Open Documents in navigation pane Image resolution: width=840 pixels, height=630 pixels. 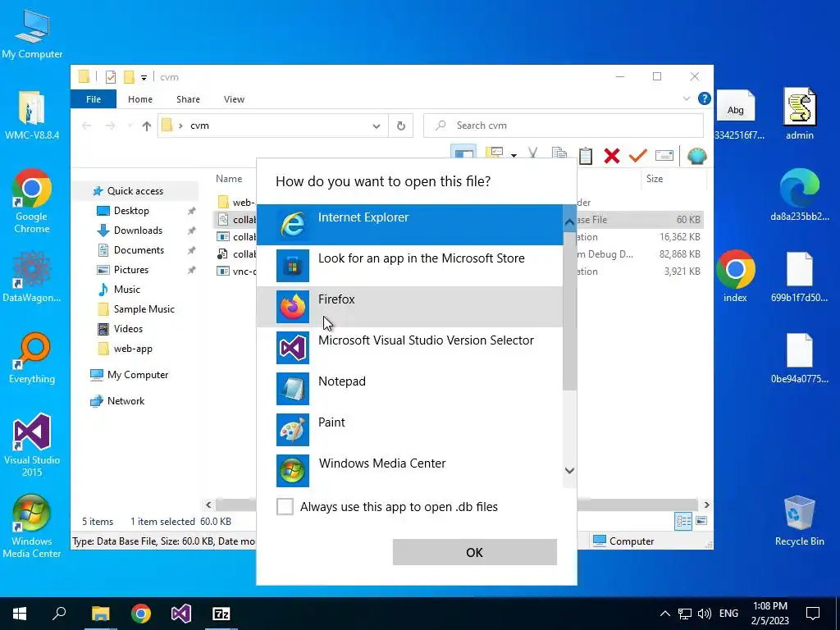[139, 250]
